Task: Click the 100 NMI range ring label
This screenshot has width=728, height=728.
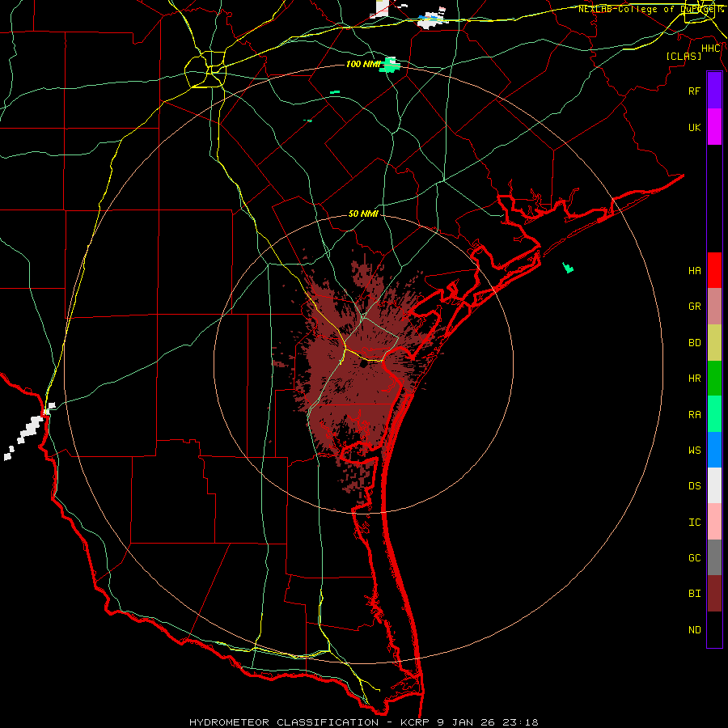Action: (x=363, y=64)
